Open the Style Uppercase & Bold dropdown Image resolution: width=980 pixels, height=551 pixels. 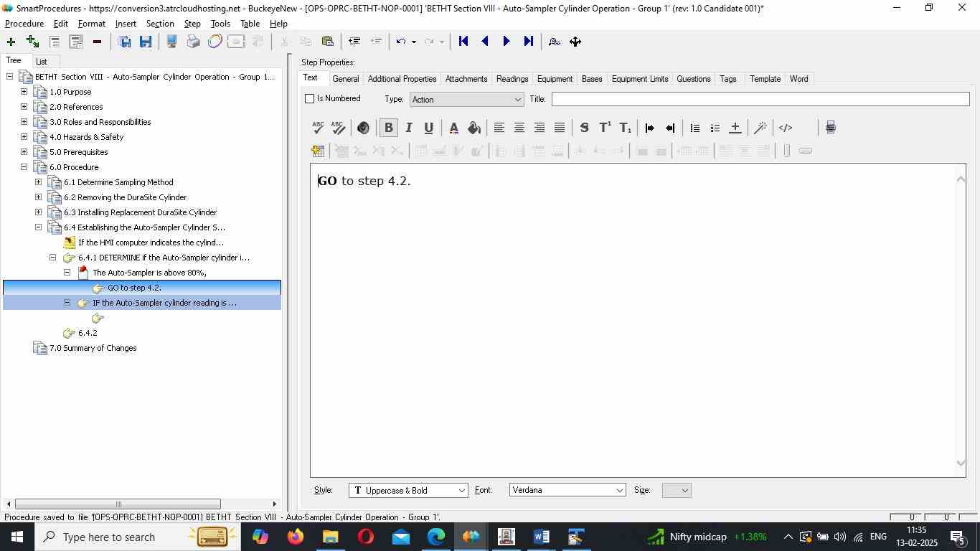coord(408,491)
